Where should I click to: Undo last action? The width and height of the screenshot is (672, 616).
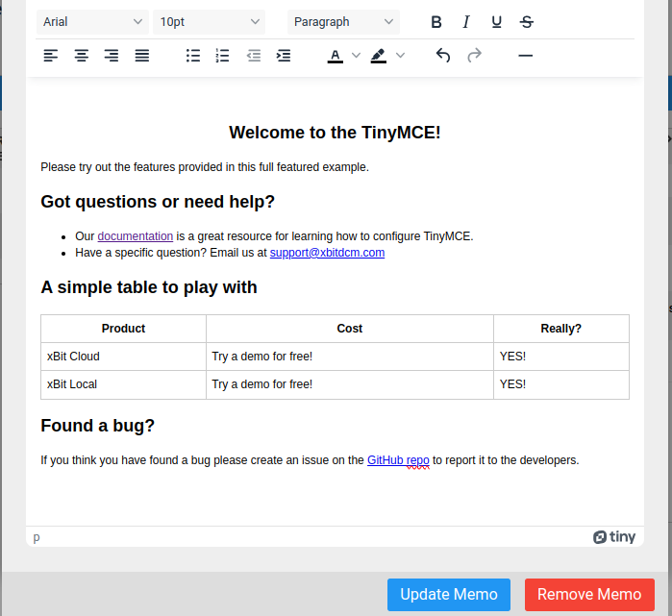pos(443,56)
